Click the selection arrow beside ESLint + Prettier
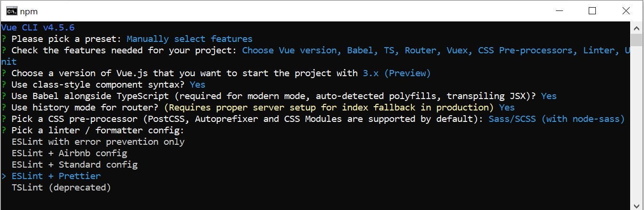Viewport: 644px width, 210px height. (4, 176)
